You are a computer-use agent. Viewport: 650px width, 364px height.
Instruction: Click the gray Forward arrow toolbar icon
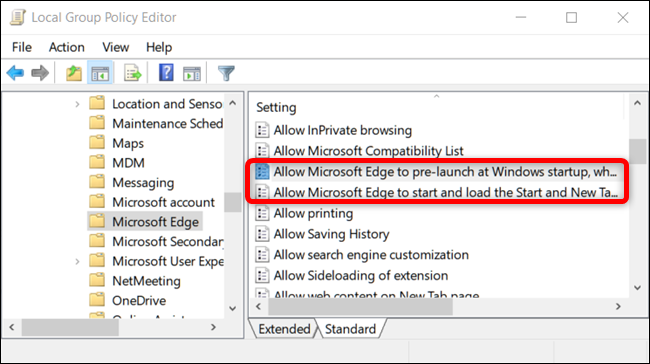click(x=40, y=73)
